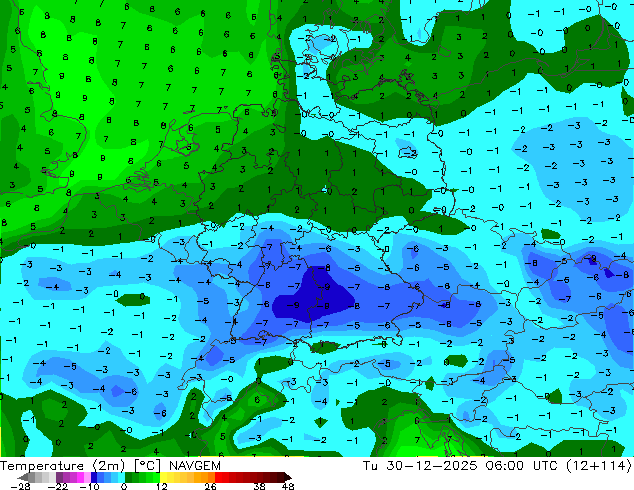Click the grey arrow at the legend's cold end
Image resolution: width=634 pixels, height=490 pixels.
(22, 477)
